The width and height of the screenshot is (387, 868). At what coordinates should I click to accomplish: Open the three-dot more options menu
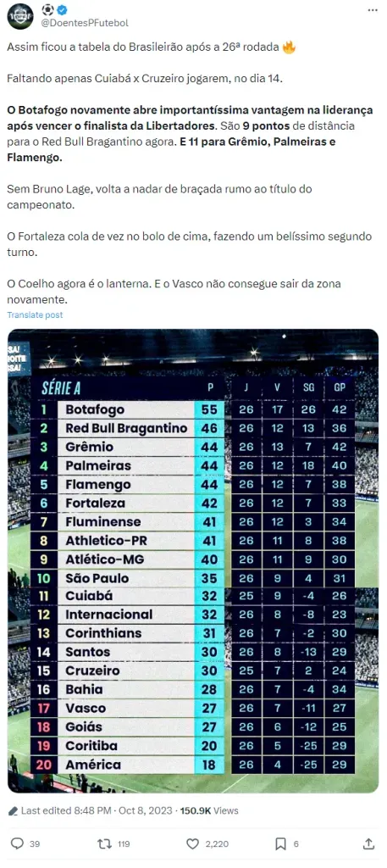372,10
